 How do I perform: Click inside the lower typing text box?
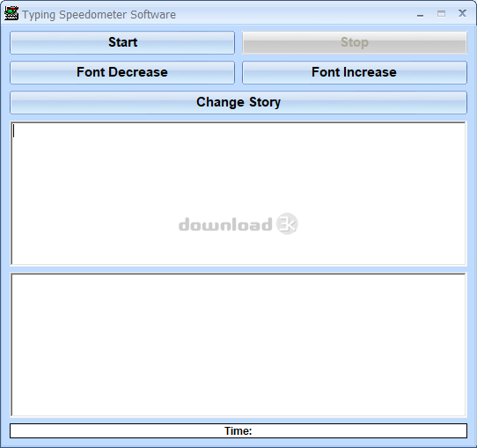tap(238, 345)
